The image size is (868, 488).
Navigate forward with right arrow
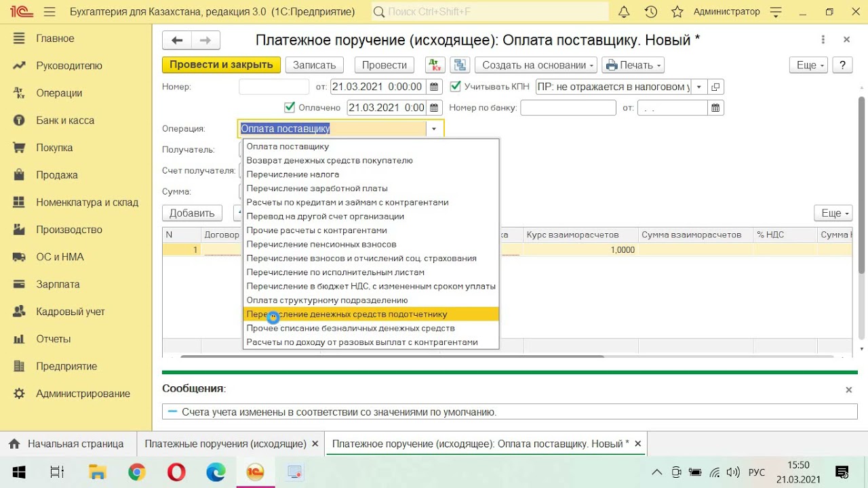point(206,40)
